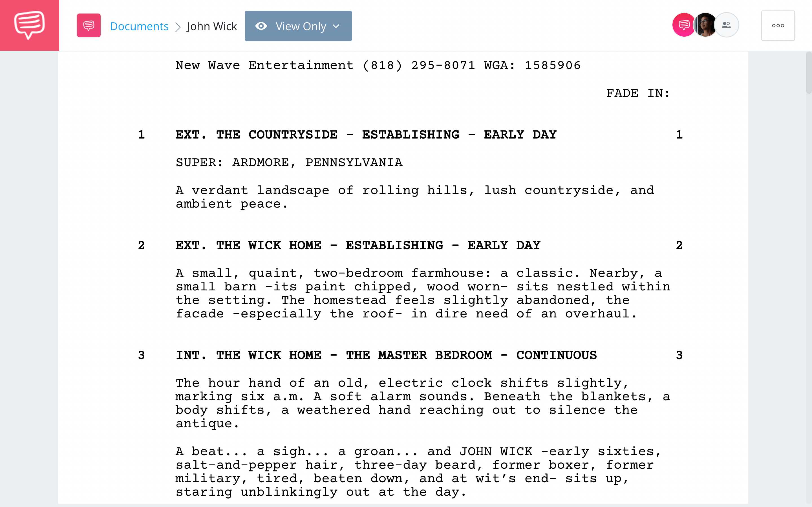Viewport: 812px width, 507px height.
Task: Click the pink document icon near toolbar
Action: point(89,26)
